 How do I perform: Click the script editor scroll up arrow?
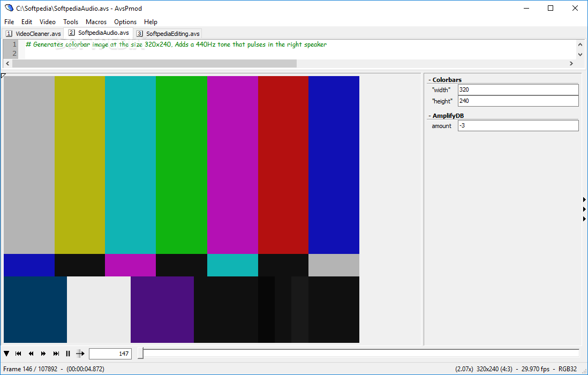click(x=580, y=44)
